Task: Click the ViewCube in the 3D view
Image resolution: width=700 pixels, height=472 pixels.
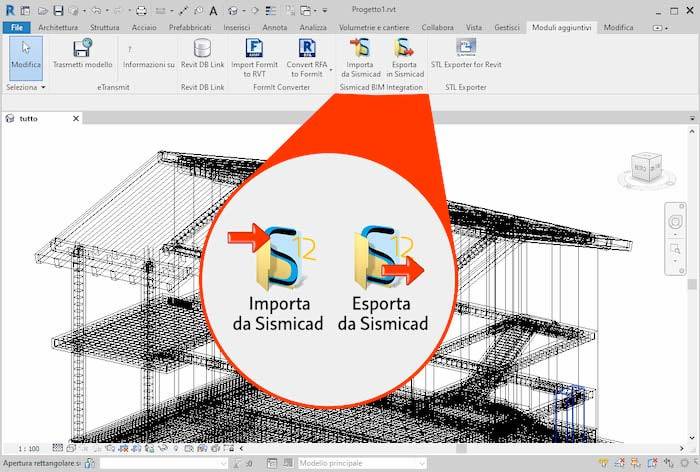Action: click(646, 169)
